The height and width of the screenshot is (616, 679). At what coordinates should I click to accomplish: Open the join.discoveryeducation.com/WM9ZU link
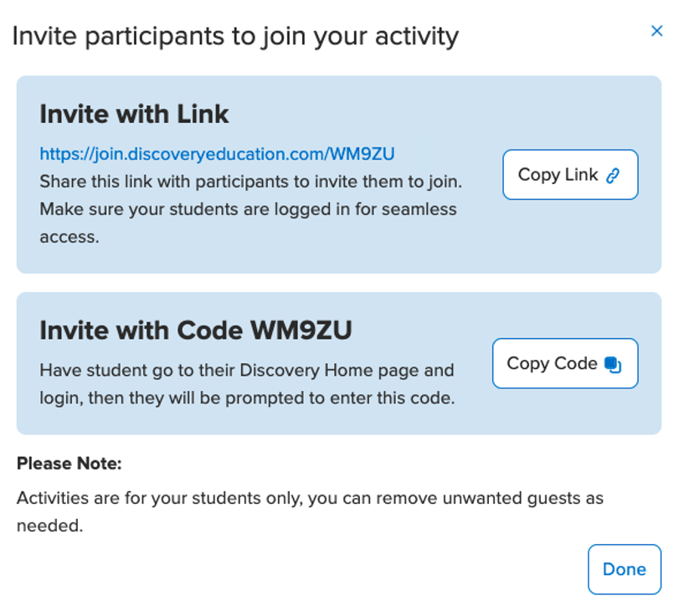217,154
